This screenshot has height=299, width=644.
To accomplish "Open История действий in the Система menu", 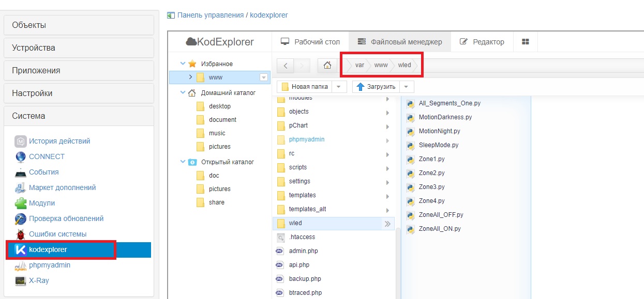I will [x=59, y=141].
